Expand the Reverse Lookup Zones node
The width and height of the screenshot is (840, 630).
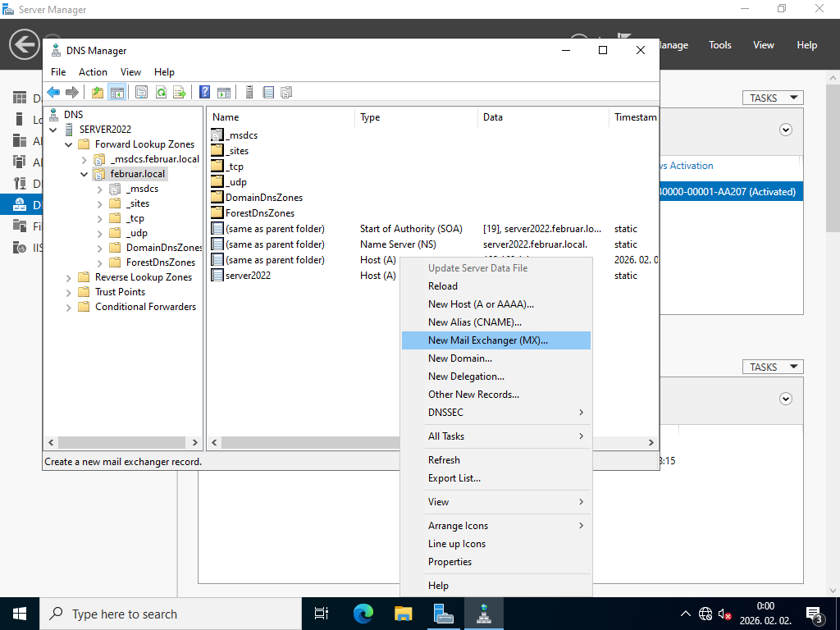tap(69, 277)
